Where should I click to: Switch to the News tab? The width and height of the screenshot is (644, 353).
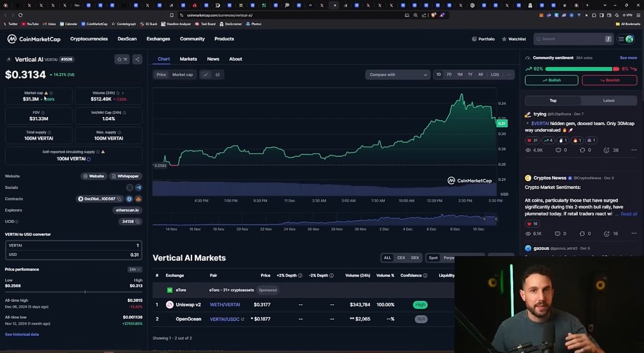[213, 59]
